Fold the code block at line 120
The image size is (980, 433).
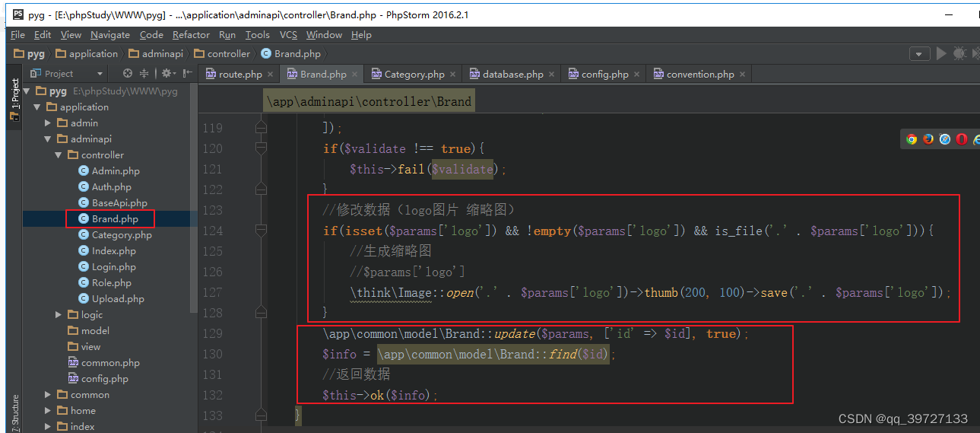[262, 148]
